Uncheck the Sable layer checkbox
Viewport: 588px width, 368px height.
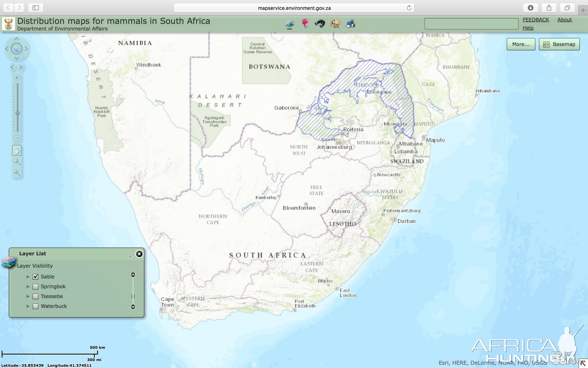pos(36,276)
